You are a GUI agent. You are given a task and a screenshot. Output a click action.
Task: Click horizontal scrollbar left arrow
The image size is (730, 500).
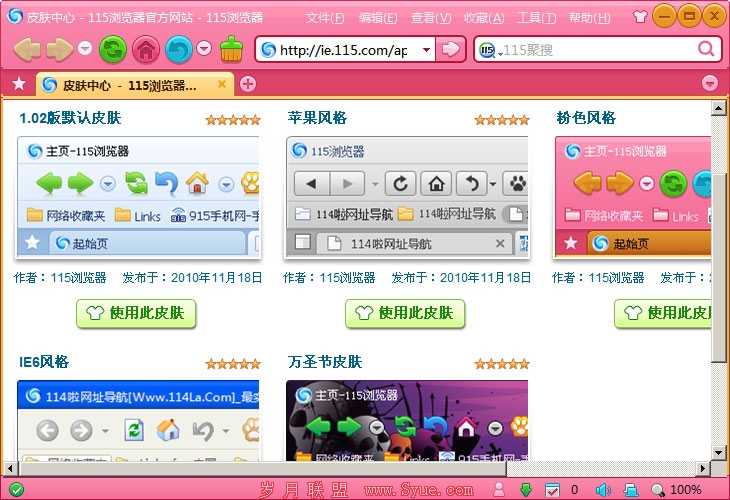pyautogui.click(x=10, y=468)
